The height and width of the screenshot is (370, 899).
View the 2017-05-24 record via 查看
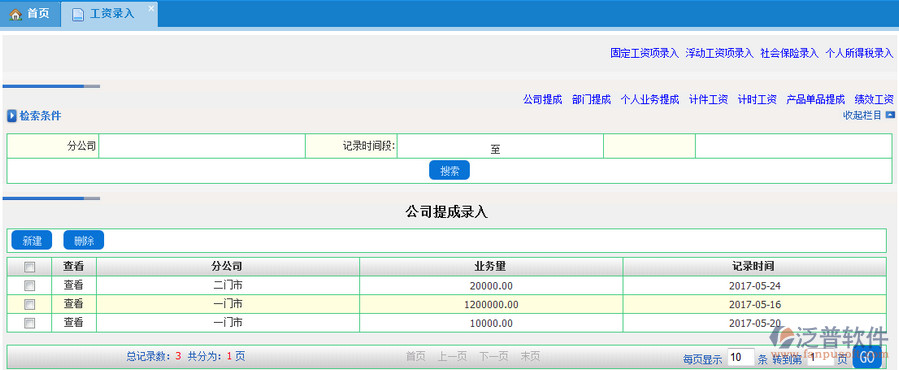73,285
